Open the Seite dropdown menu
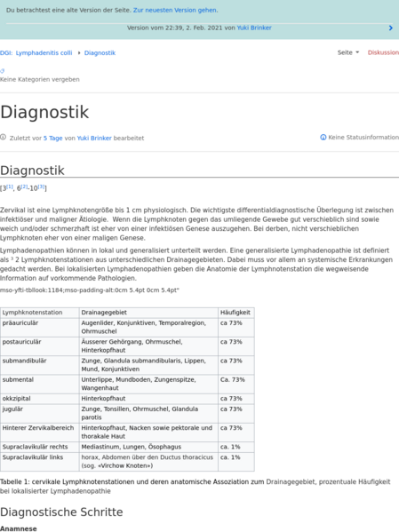The height and width of the screenshot is (532, 399). coord(348,52)
